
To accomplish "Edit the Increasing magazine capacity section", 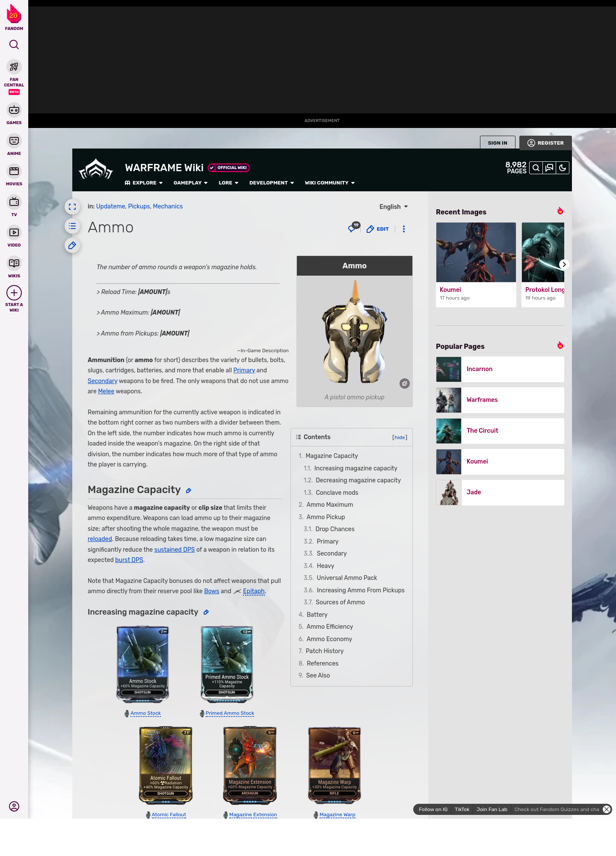I will (x=206, y=612).
